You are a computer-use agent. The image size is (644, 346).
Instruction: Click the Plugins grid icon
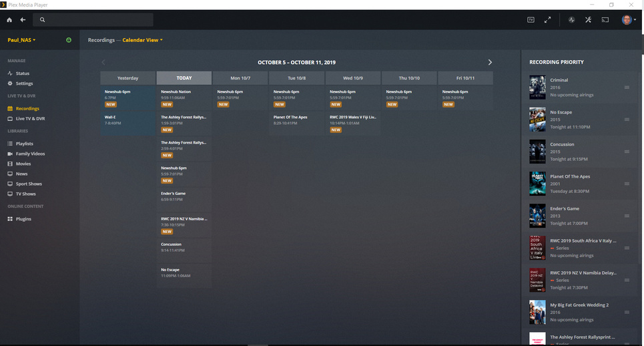(10, 219)
